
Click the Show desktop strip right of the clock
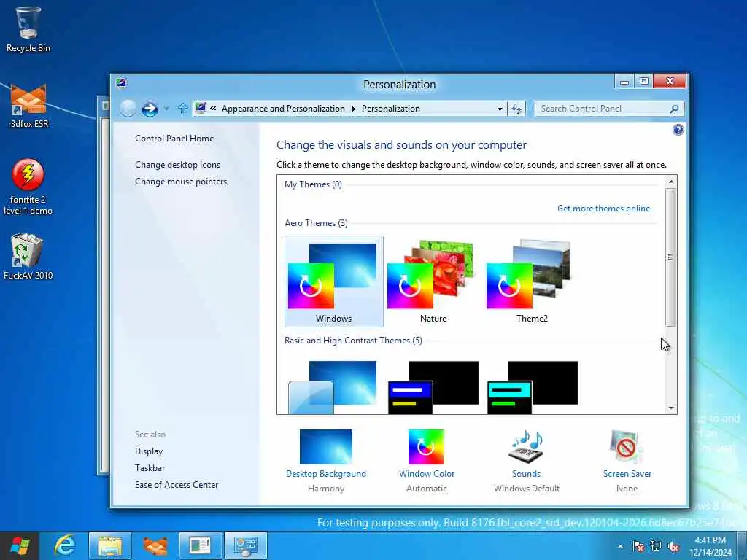pyautogui.click(x=742, y=545)
